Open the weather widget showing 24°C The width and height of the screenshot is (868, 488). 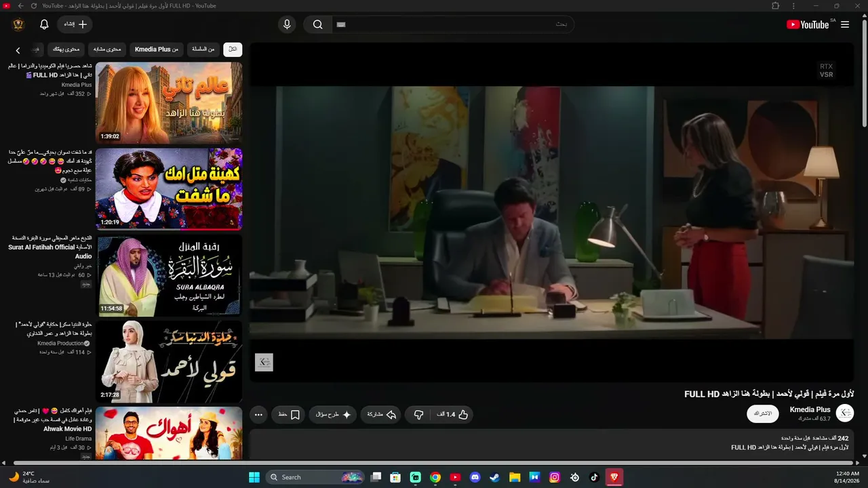pyautogui.click(x=30, y=477)
